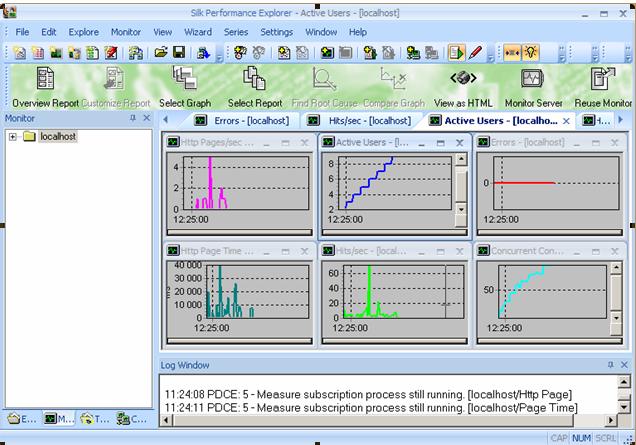
Task: Pin the Monitor panel
Action: point(133,118)
